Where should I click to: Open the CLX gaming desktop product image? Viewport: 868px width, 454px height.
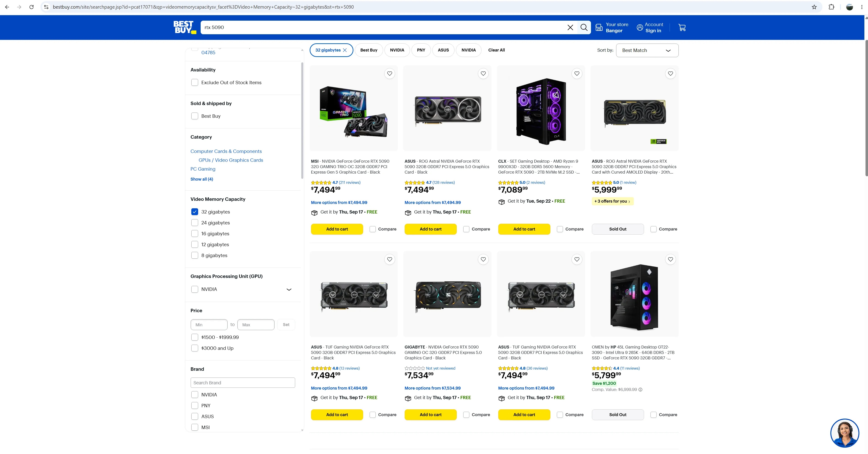pos(541,108)
